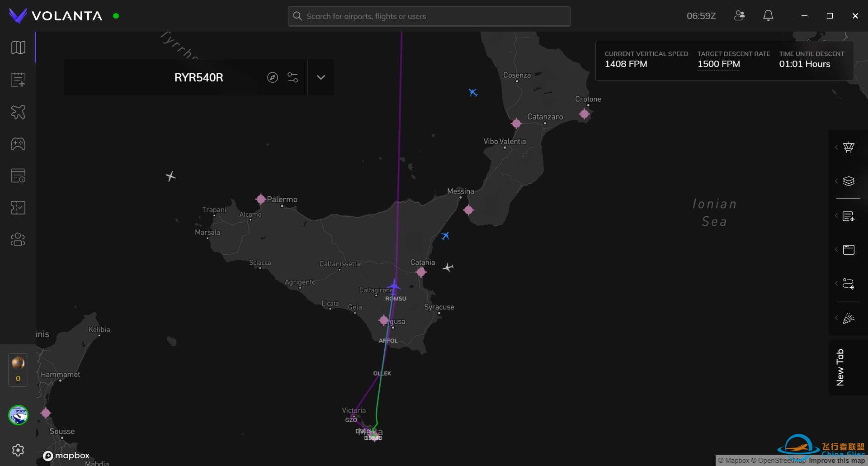The width and height of the screenshot is (868, 466).
Task: Click the ROMSU waypoint label
Action: click(396, 299)
